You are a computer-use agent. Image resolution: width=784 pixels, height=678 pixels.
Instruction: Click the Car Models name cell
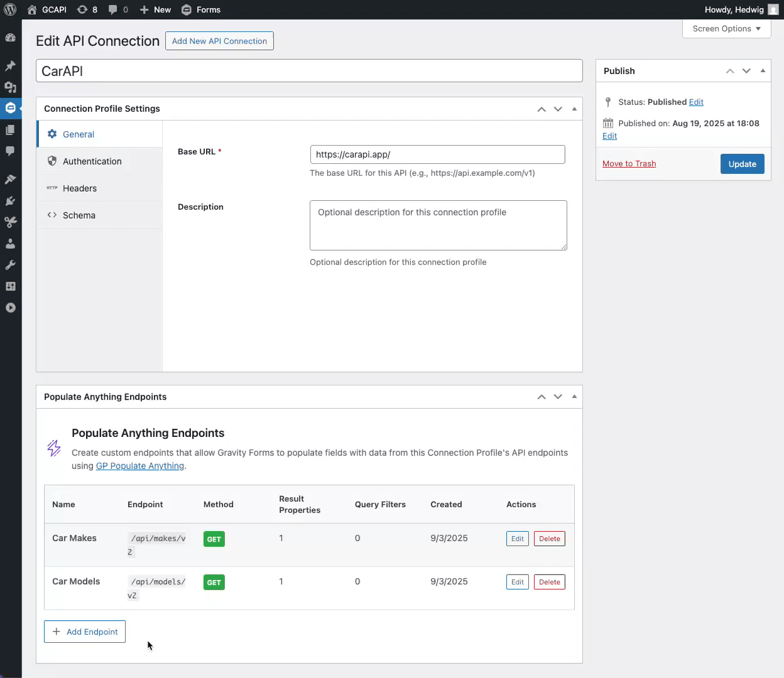coord(76,581)
